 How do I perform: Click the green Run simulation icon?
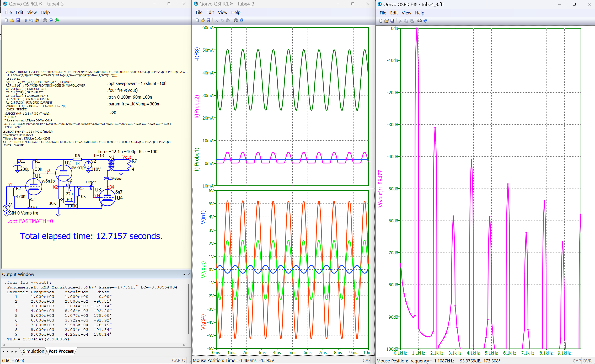(x=57, y=20)
